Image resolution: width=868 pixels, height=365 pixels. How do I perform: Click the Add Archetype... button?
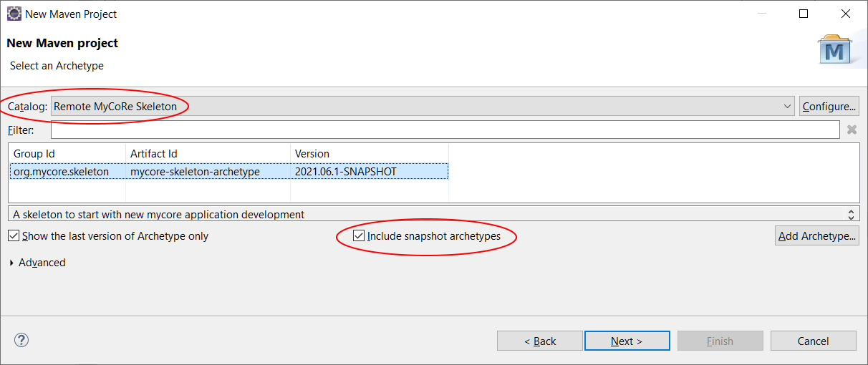(x=816, y=235)
